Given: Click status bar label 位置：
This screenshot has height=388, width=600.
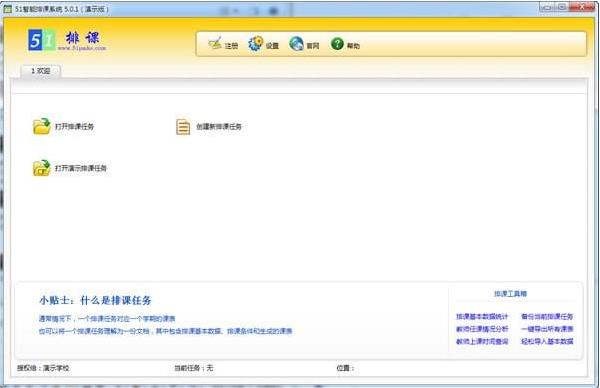Looking at the screenshot, I should click(345, 368).
